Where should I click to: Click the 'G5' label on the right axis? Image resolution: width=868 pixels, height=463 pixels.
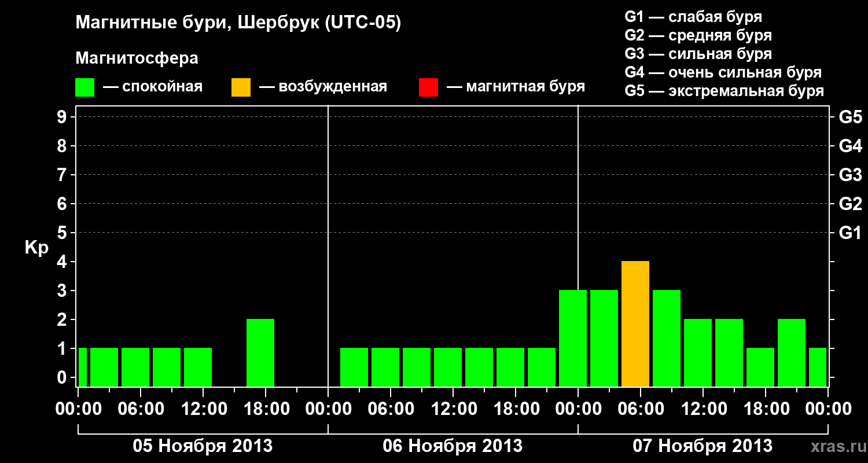850,117
